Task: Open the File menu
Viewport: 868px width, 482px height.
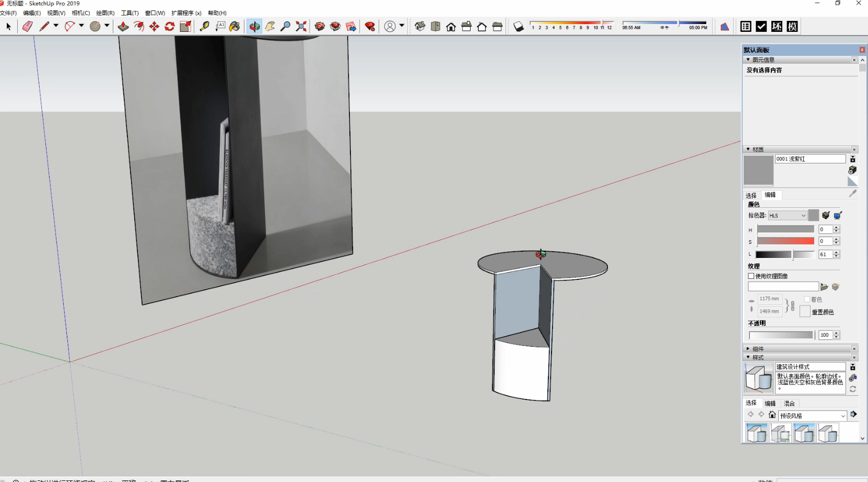Action: pos(8,13)
